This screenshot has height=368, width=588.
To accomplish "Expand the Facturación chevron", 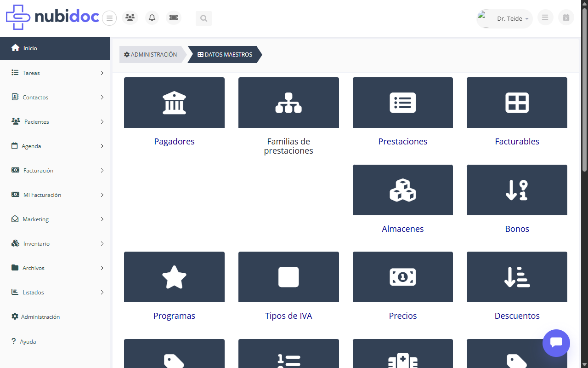I will (x=102, y=170).
